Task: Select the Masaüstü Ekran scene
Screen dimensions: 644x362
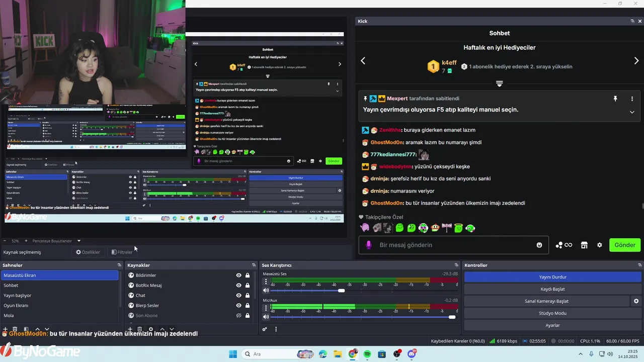Action: [59, 275]
